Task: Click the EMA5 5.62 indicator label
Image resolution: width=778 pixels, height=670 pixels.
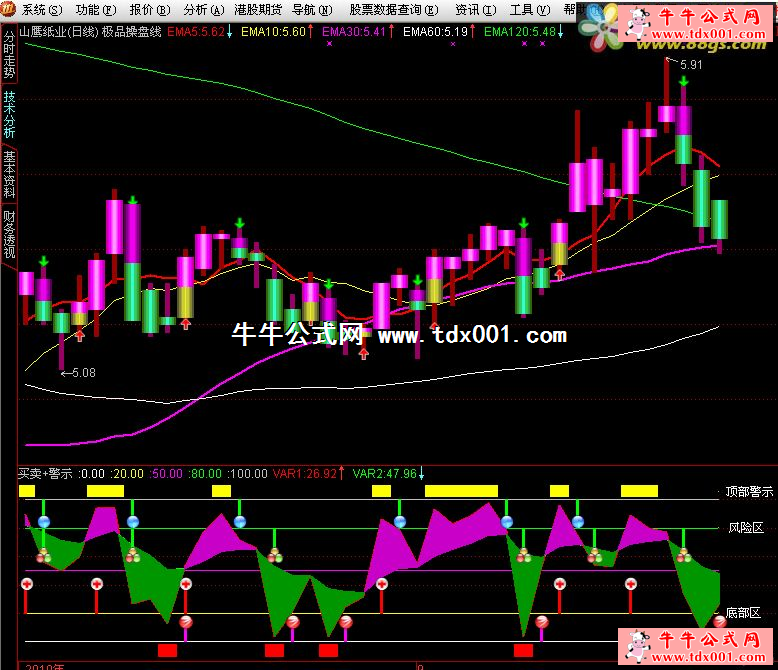Action: [x=195, y=31]
